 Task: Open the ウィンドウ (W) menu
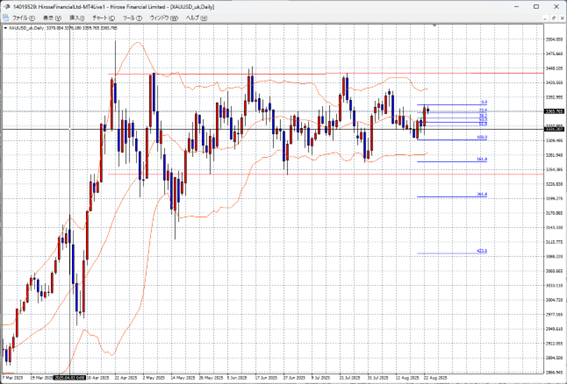[x=164, y=18]
